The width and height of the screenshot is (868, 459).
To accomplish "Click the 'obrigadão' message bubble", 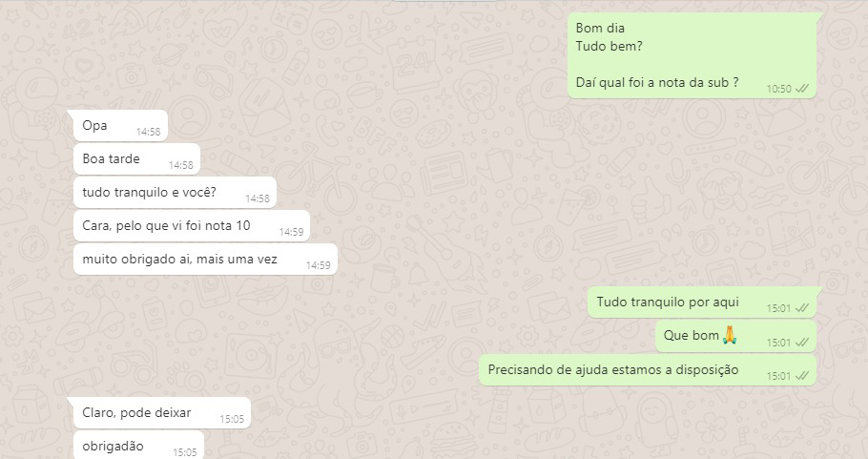I will coord(138,445).
